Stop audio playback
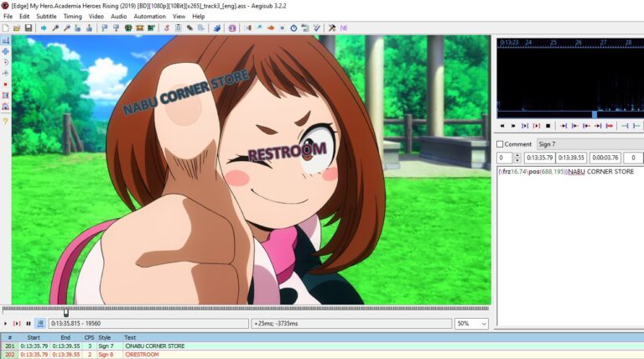644x359 pixels. pos(548,126)
